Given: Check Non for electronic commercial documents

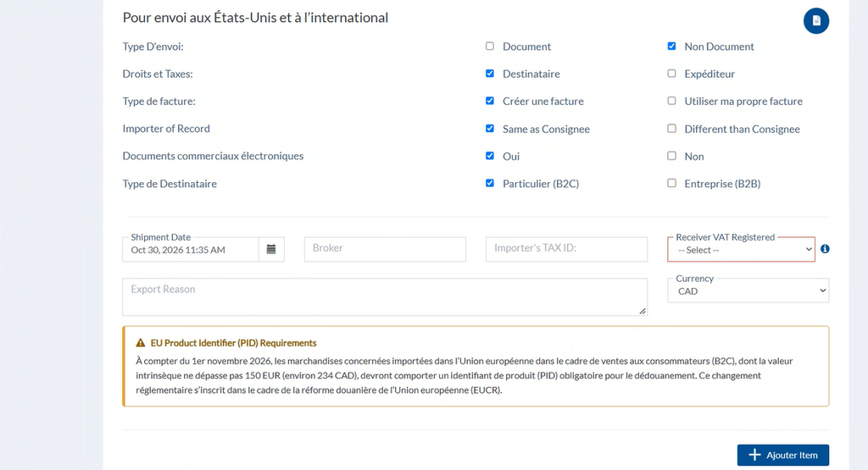Looking at the screenshot, I should point(671,155).
